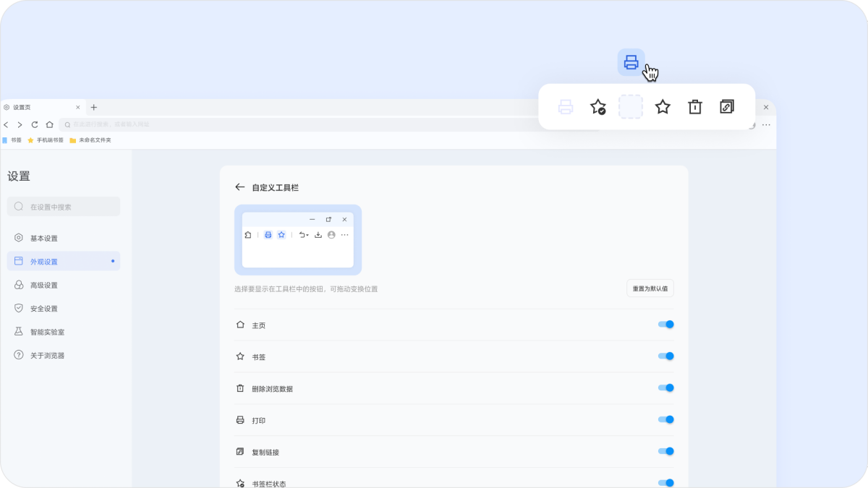Select the print icon in the popup toolbar

click(x=565, y=106)
